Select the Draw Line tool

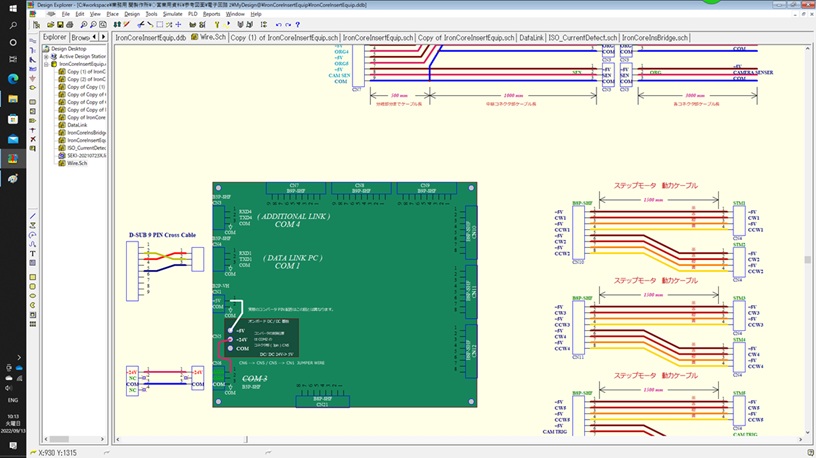(33, 216)
